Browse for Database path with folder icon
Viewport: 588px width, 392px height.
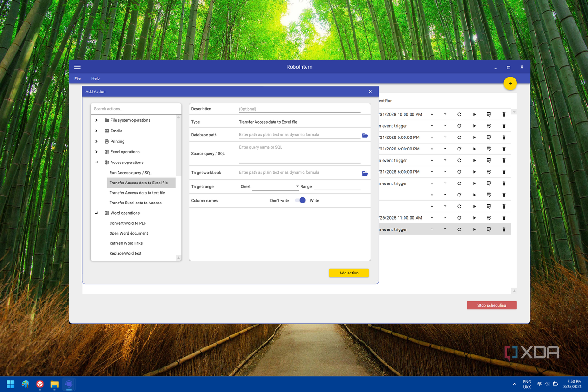coord(365,136)
